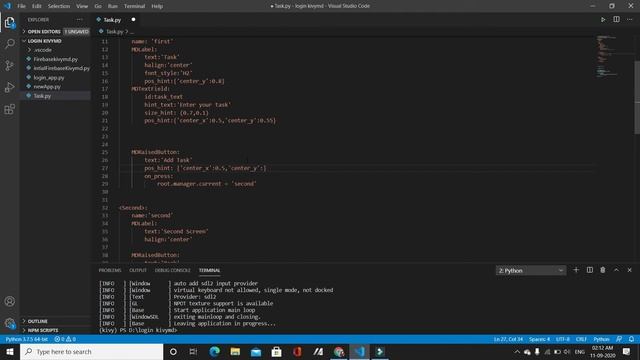
Task: Select the Terminal panel tab
Action: (209, 270)
